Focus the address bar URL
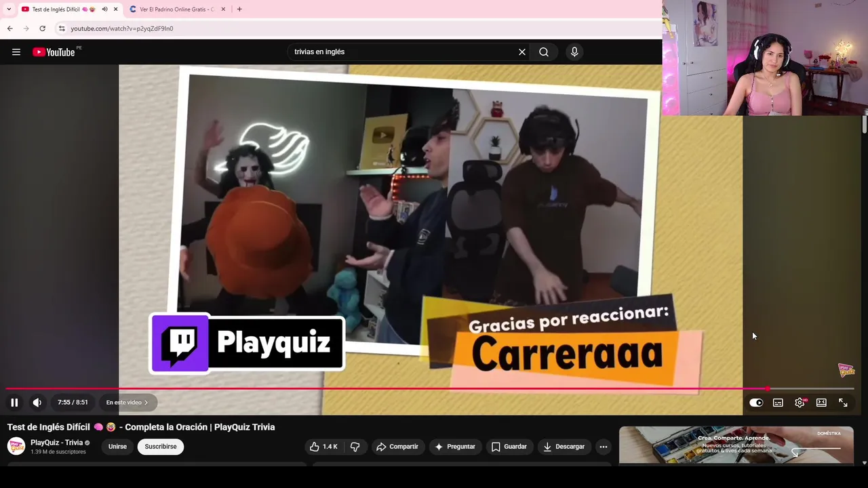This screenshot has width=868, height=488. click(x=122, y=28)
